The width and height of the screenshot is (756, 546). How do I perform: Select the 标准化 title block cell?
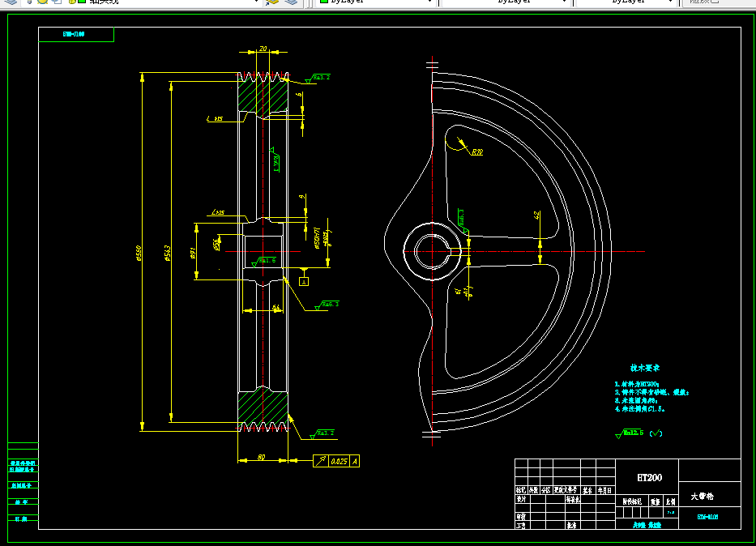tap(573, 499)
